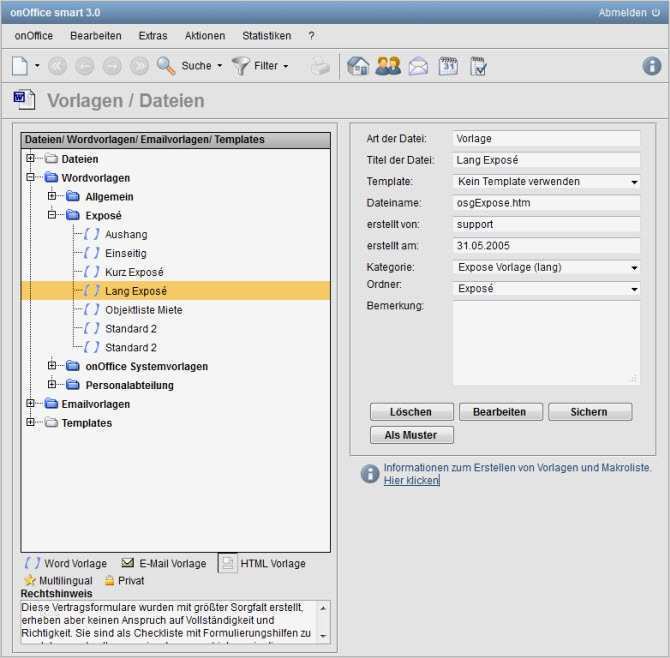Click the Dateiname field
This screenshot has height=658, width=670.
point(546,203)
